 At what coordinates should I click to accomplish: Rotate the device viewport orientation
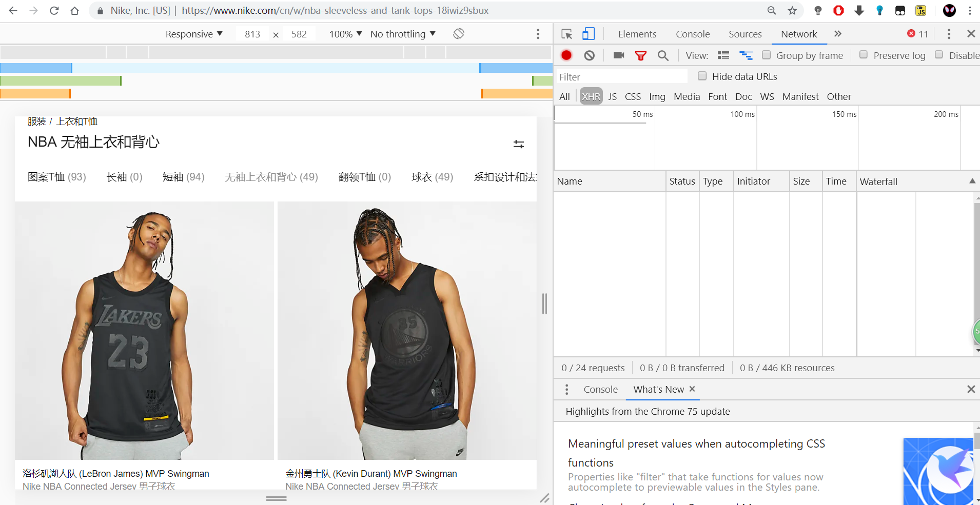(459, 34)
